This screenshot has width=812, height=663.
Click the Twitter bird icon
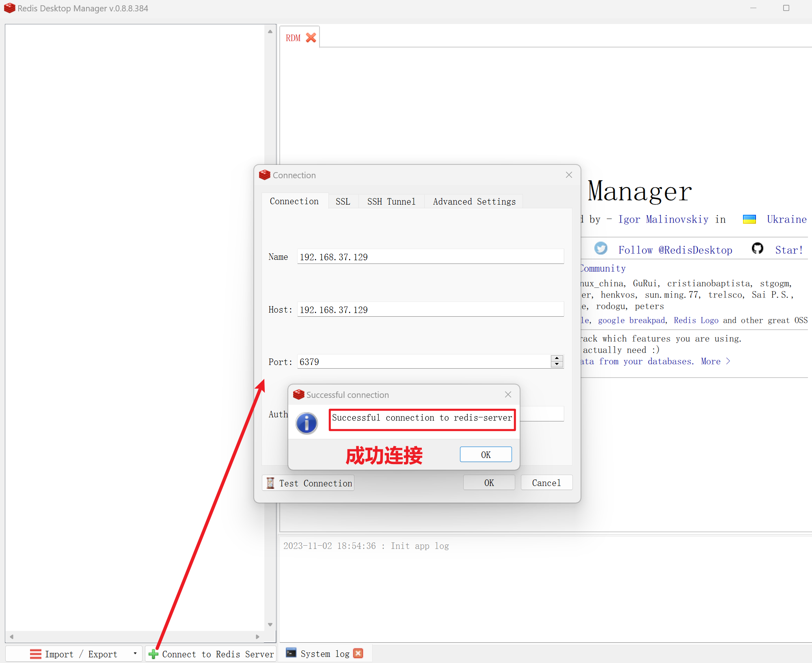(601, 248)
